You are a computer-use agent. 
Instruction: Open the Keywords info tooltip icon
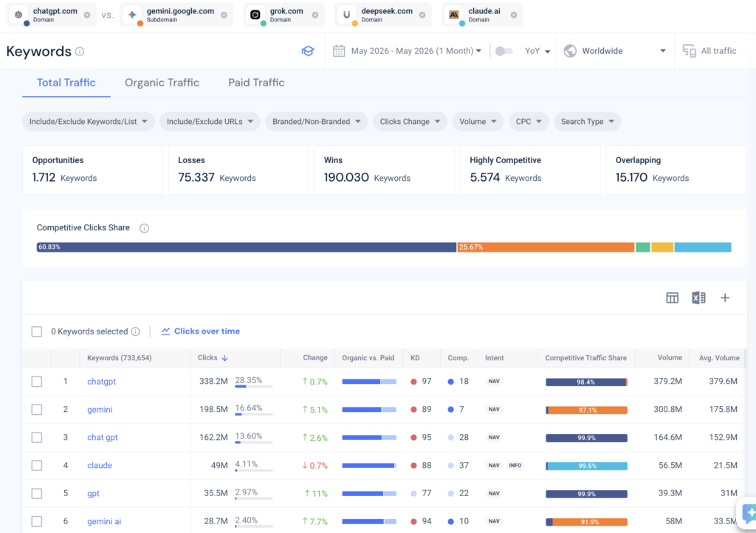(80, 51)
